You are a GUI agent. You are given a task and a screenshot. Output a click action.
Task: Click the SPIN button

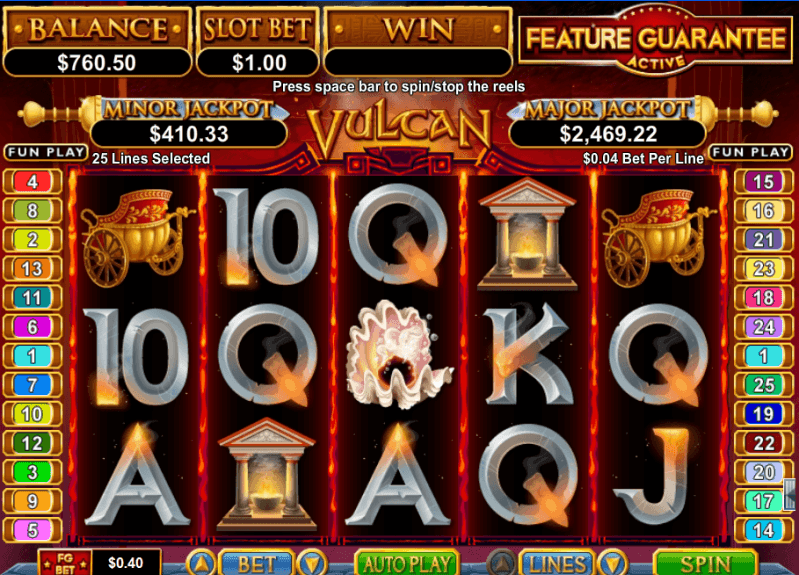point(705,563)
